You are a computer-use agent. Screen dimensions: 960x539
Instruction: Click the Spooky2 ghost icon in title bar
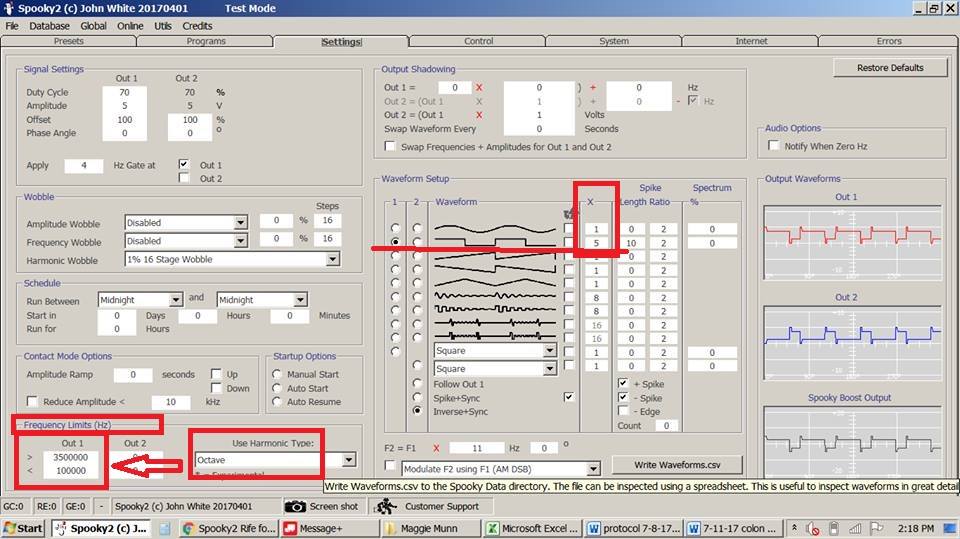click(x=9, y=8)
